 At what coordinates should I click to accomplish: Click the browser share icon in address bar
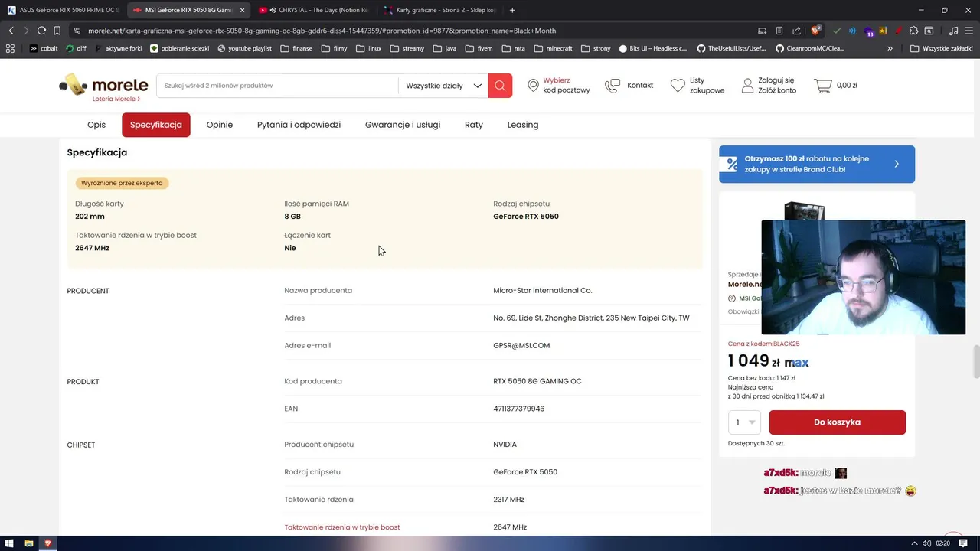796,31
